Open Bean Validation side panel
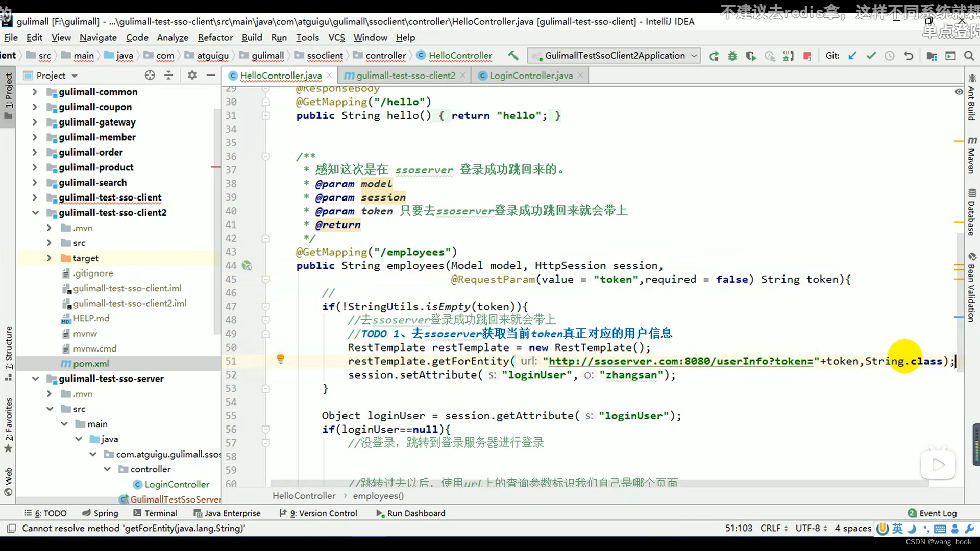 point(971,287)
